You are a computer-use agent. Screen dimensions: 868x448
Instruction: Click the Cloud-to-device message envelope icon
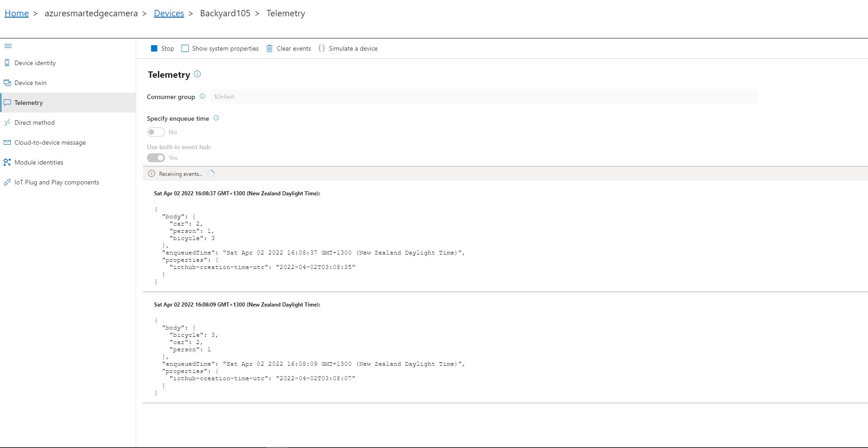[7, 142]
